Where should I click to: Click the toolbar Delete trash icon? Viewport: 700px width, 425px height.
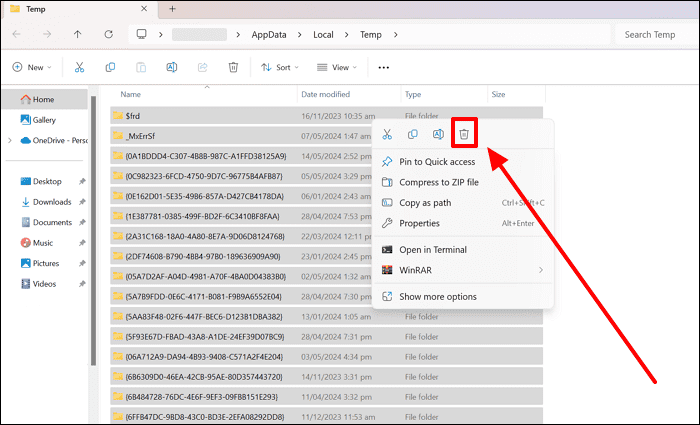pos(232,68)
